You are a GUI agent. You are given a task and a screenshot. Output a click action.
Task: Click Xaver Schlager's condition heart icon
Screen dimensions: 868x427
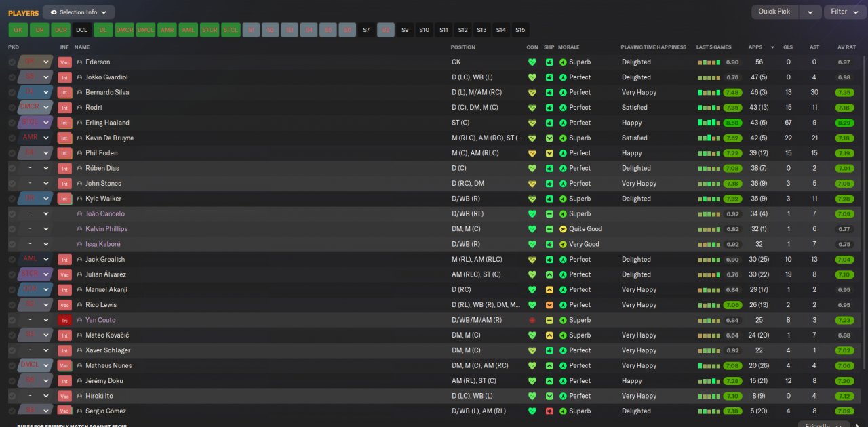532,350
